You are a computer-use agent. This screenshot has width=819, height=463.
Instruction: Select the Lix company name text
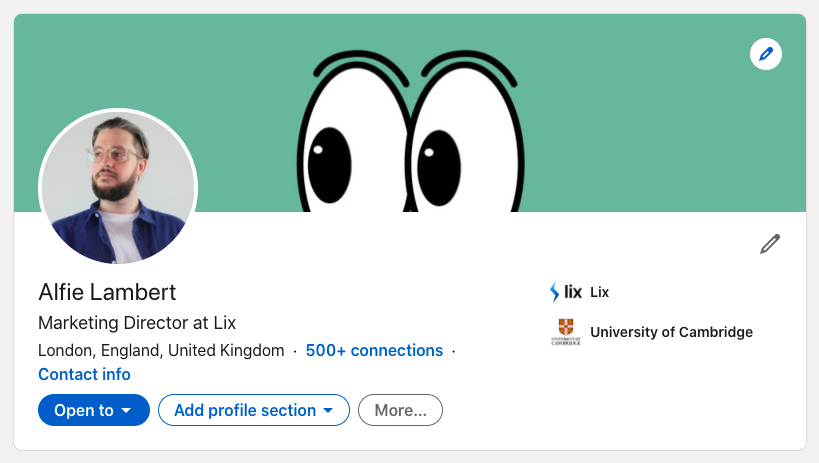[600, 292]
